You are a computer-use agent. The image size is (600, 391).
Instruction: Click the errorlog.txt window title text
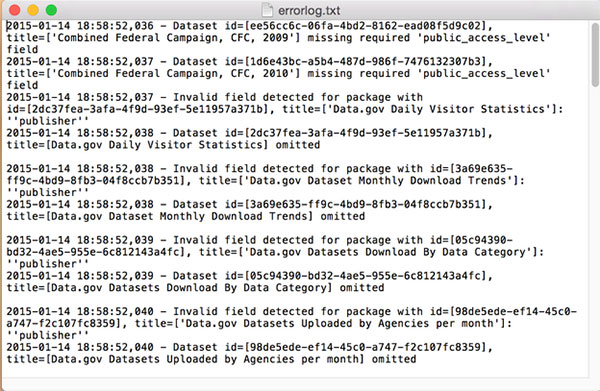click(x=309, y=10)
